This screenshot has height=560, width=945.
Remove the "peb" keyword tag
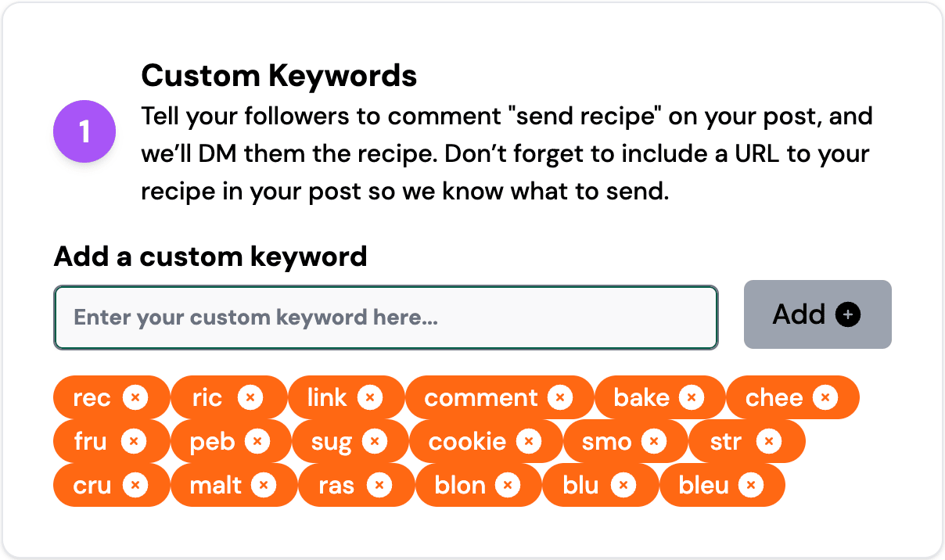(x=257, y=442)
